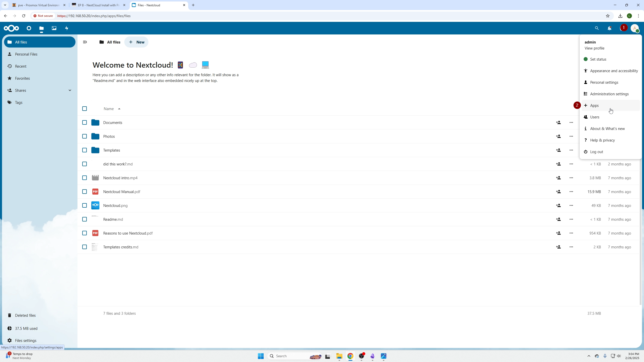The height and width of the screenshot is (362, 644).
Task: Open the Photos app in top bar
Action: (x=54, y=28)
